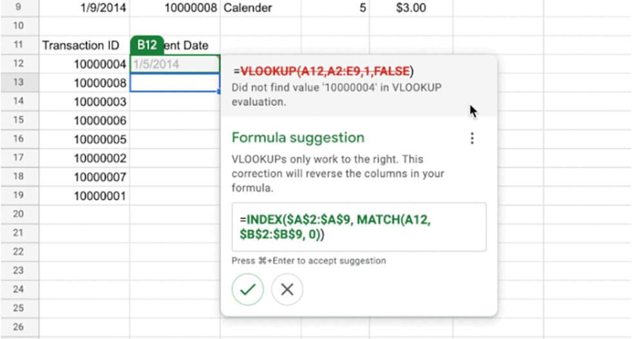This screenshot has width=644, height=339.
Task: Select row 19 header
Action: point(19,195)
